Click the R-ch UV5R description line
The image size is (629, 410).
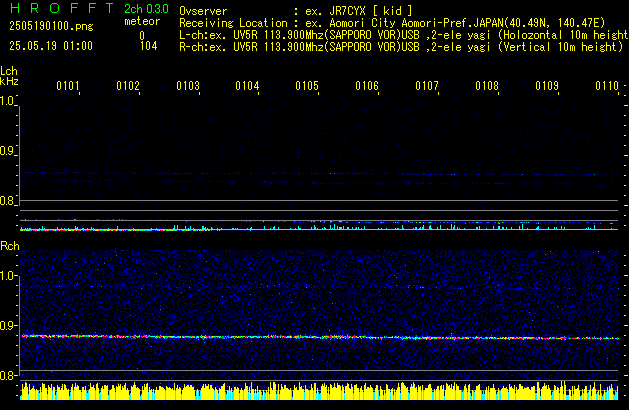coord(401,47)
